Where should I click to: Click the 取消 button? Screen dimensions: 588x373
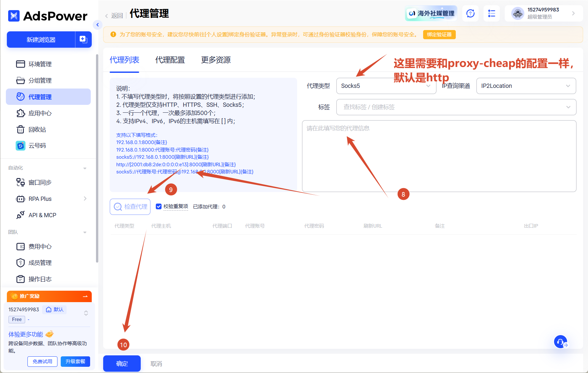pyautogui.click(x=156, y=364)
